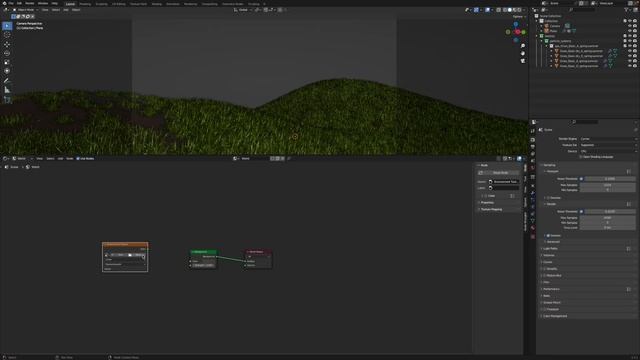Viewport: 640px width, 360px height.
Task: Toggle Use Nodes checkbox in node editor
Action: tap(78, 158)
